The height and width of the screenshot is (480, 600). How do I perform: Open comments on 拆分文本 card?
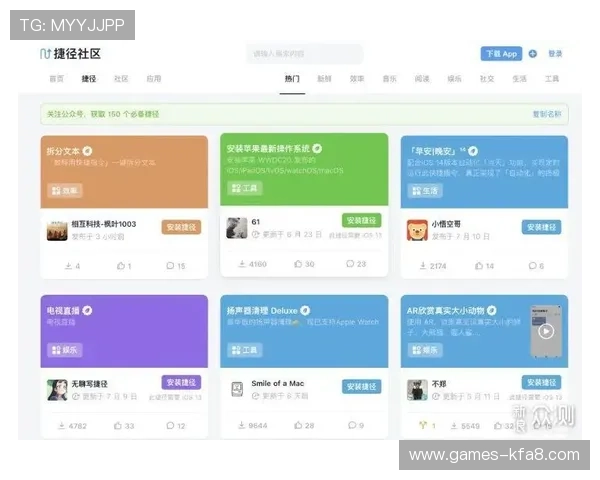[x=170, y=266]
